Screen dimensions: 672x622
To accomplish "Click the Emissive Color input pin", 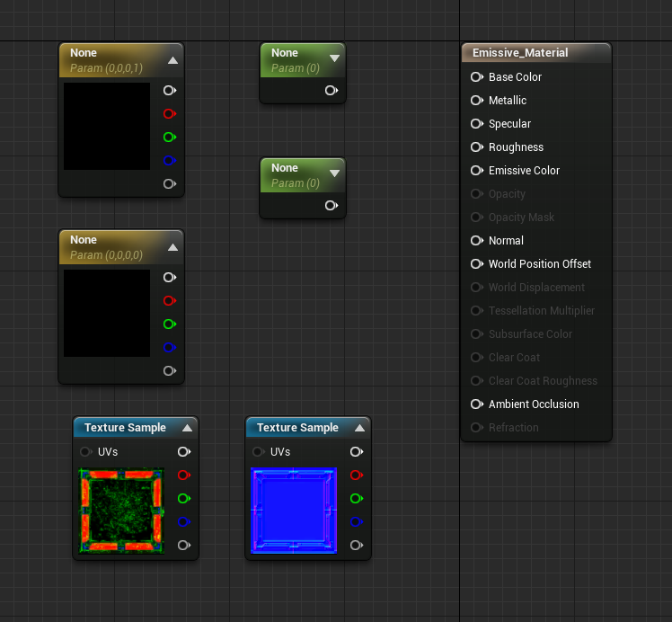I will coord(476,171).
